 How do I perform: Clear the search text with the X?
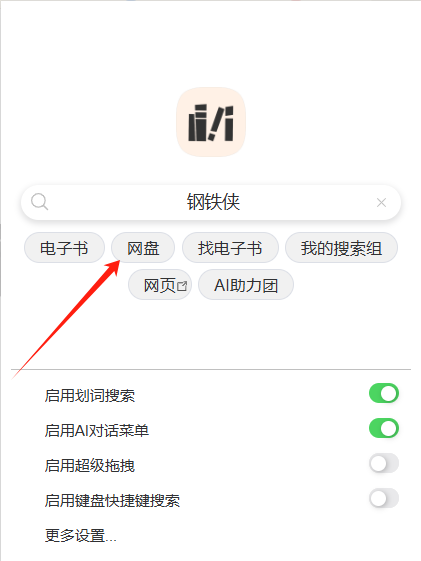coord(381,203)
